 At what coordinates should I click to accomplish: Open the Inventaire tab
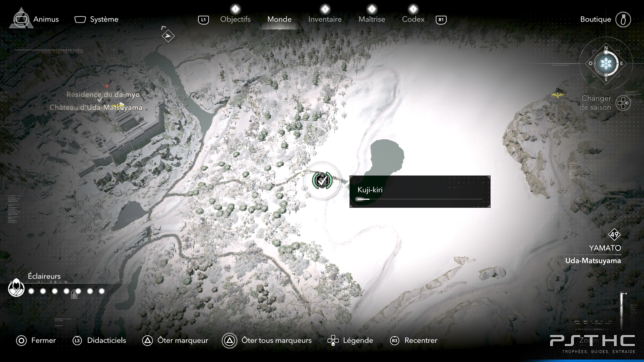[x=325, y=19]
